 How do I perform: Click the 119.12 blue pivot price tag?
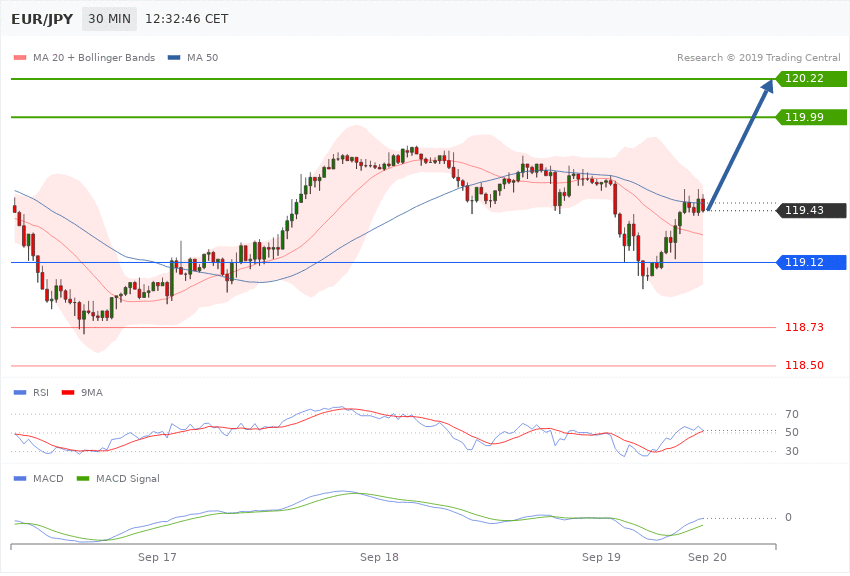811,262
